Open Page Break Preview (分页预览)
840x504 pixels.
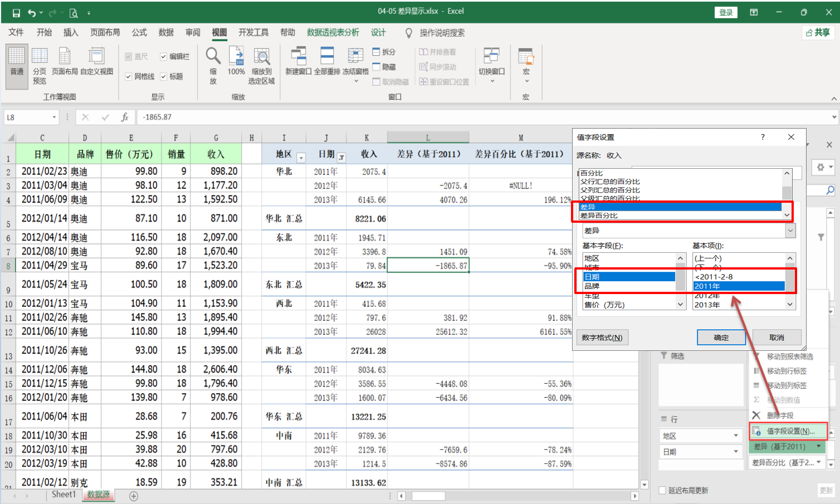tap(40, 67)
